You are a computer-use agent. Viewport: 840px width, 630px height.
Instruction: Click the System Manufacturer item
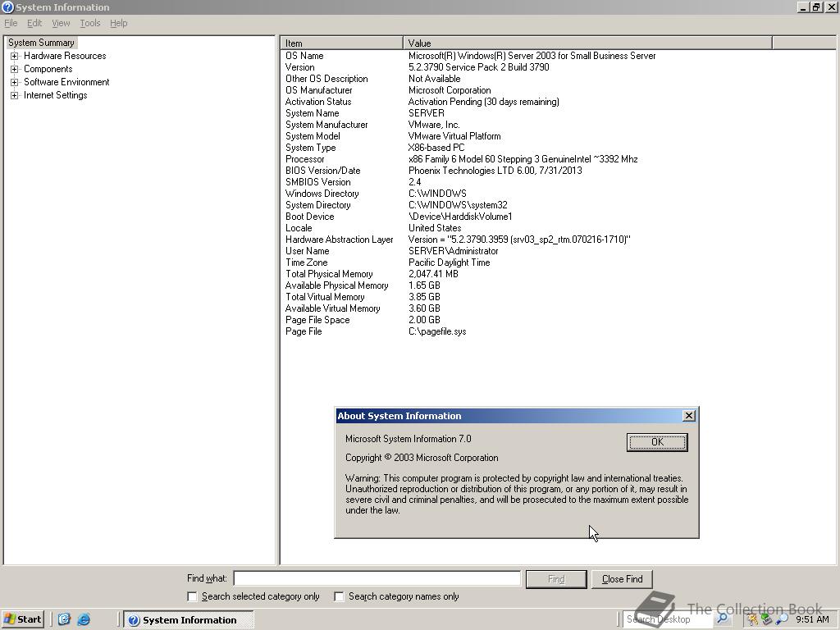coord(326,125)
